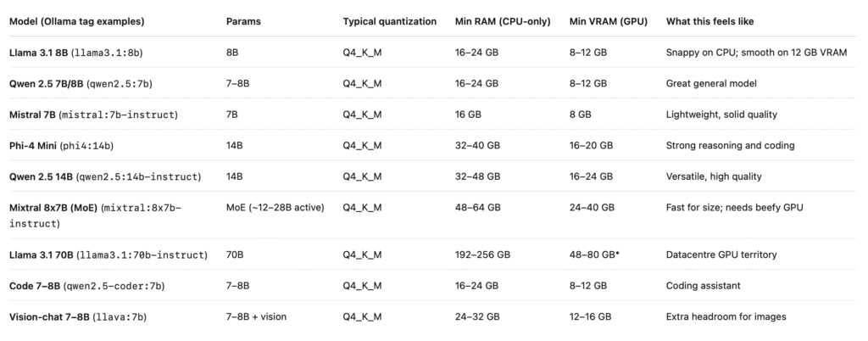Select the qwen2.5:14b-instruct tag
The image size is (868, 341).
point(138,176)
